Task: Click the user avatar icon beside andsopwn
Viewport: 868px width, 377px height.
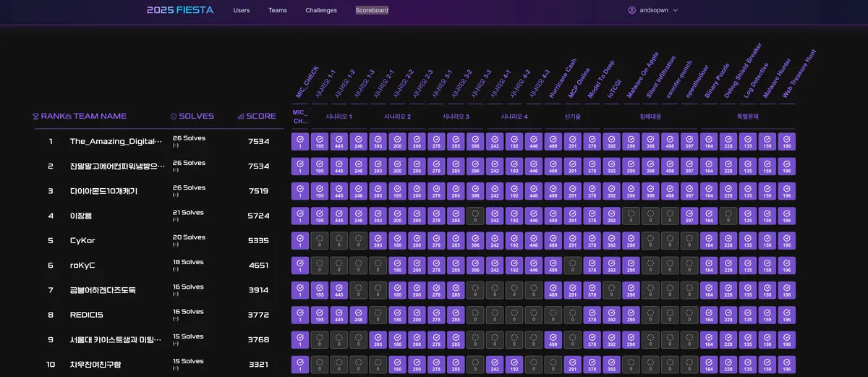Action: pos(631,10)
